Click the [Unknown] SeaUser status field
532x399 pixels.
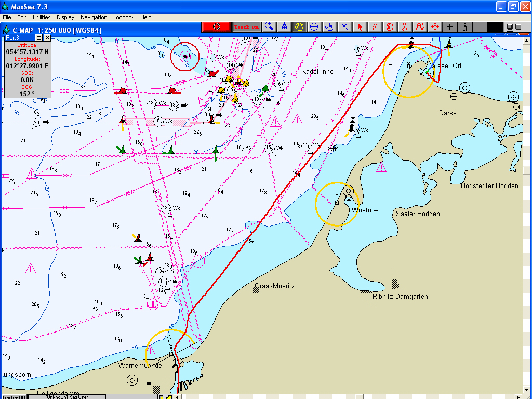[67, 396]
